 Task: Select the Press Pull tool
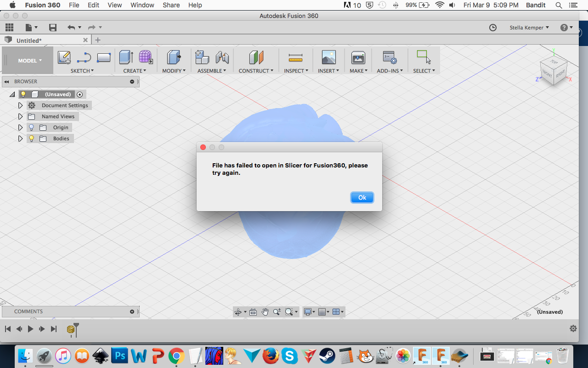coord(174,57)
